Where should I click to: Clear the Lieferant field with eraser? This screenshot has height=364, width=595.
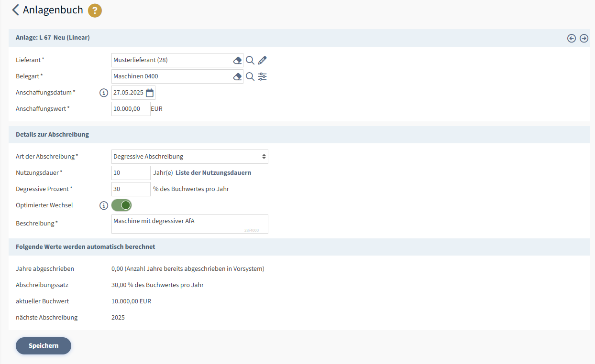coord(237,60)
